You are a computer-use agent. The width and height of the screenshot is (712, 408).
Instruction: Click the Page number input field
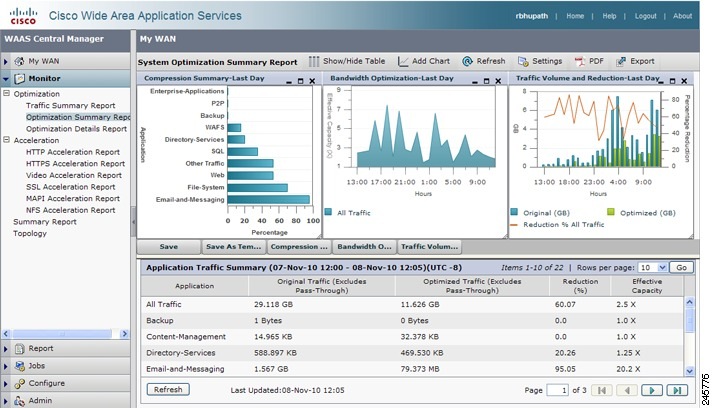(558, 390)
